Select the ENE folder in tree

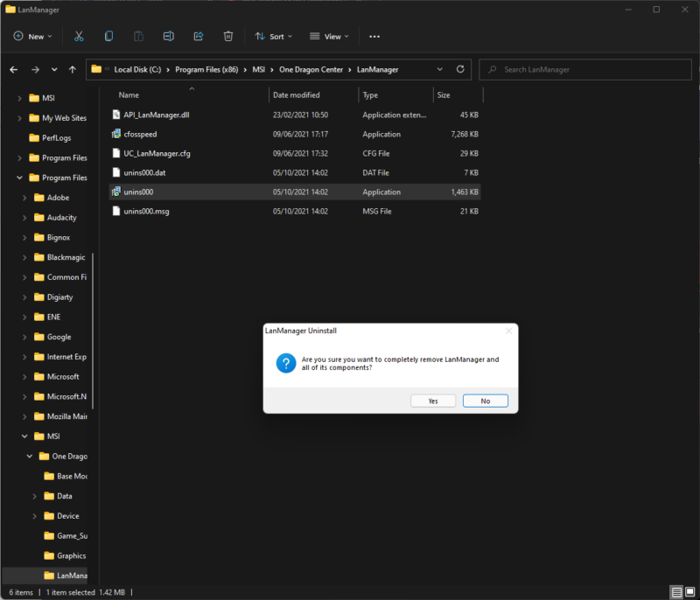(47, 317)
